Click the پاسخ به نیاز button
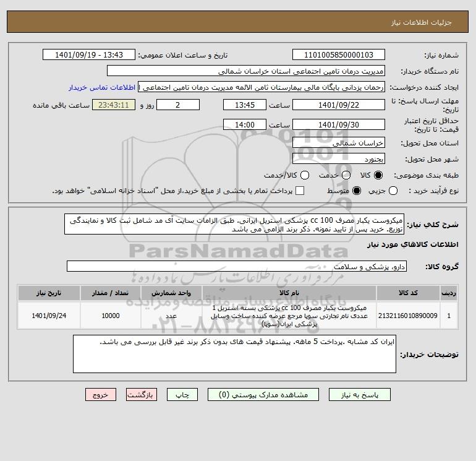Viewport: 476px width, 461px height. point(360,395)
